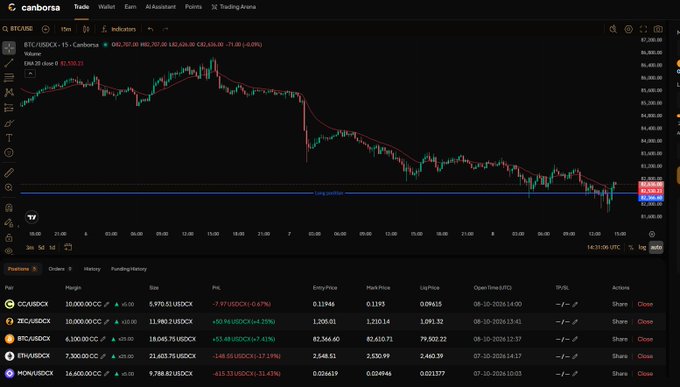
Task: Toggle magnet mode for drawings
Action: [9, 208]
